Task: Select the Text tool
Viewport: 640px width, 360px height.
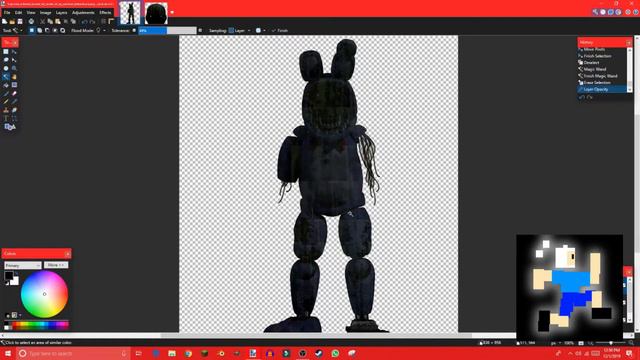Action: [6, 118]
